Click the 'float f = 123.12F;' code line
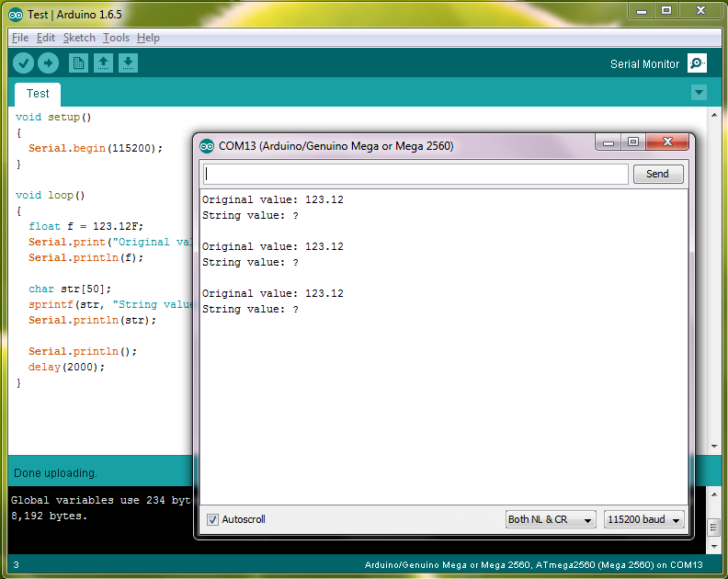728x579 pixels. (x=85, y=227)
